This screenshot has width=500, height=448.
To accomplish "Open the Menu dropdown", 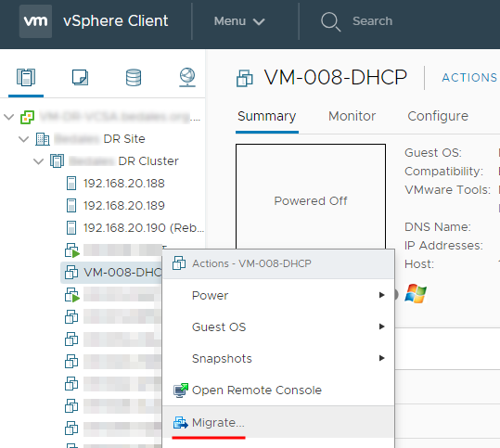I will point(239,21).
